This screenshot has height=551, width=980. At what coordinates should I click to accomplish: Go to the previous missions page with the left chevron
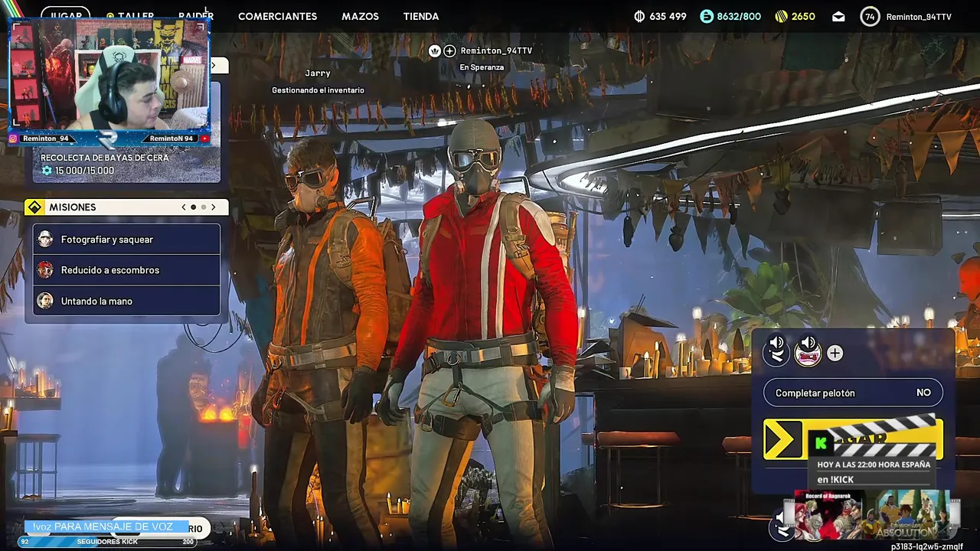pyautogui.click(x=184, y=207)
